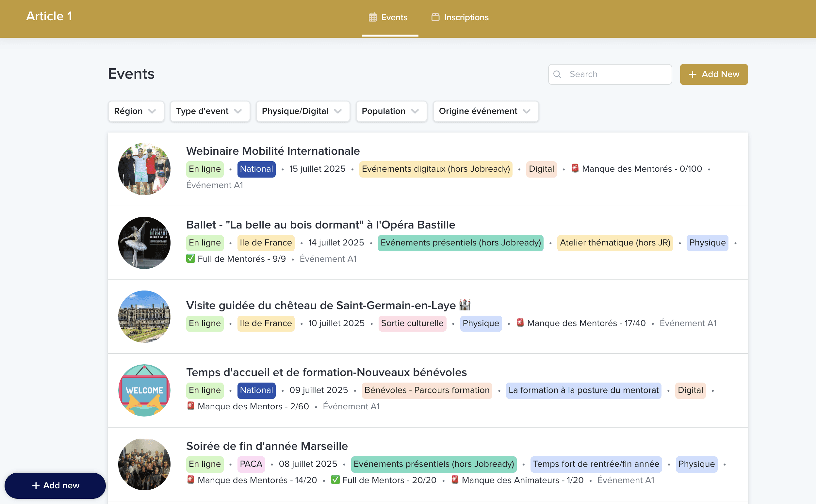Click the En ligne tag on Marseille row
Image resolution: width=816 pixels, height=504 pixels.
click(205, 464)
